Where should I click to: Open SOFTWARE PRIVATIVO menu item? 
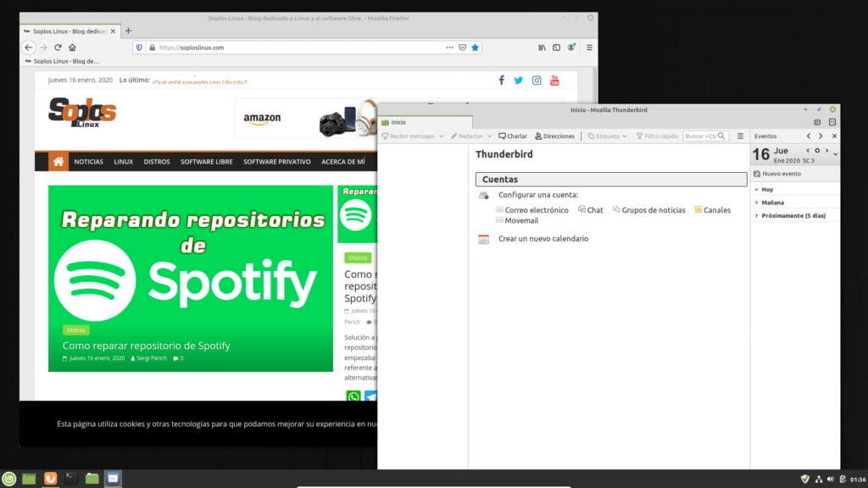point(277,162)
